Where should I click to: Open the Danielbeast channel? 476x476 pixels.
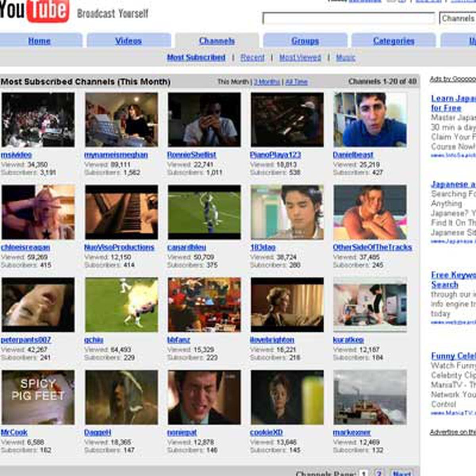tap(353, 155)
